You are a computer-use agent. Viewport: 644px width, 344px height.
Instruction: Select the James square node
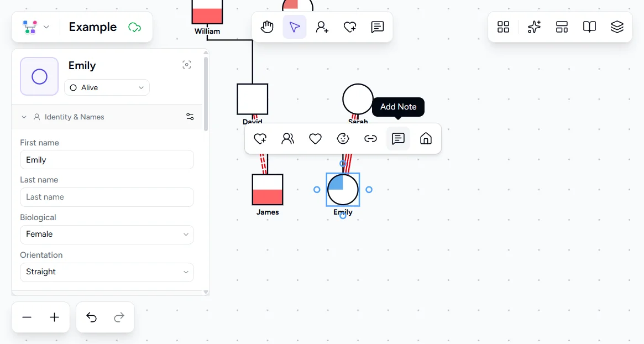tap(268, 190)
